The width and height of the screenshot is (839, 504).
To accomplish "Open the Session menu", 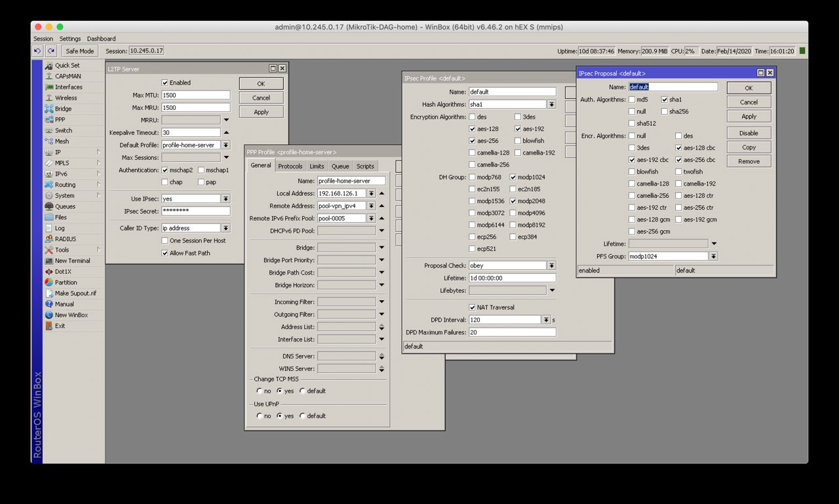I will tap(43, 39).
